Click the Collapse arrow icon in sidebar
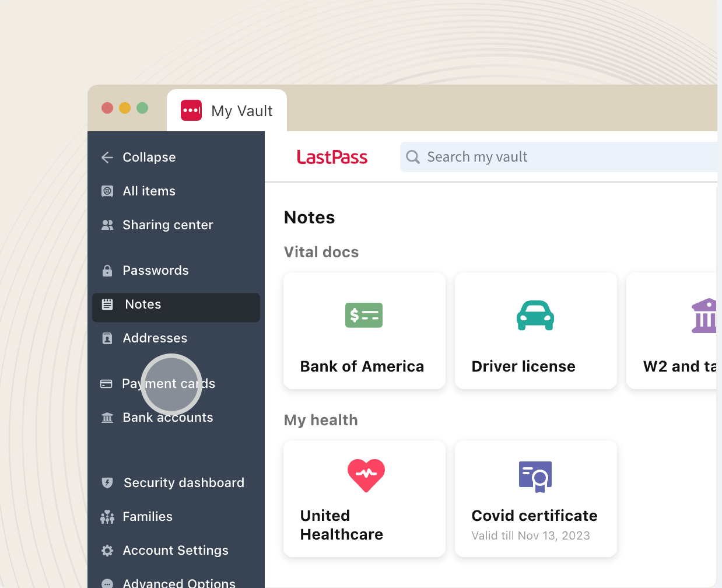 pyautogui.click(x=107, y=157)
